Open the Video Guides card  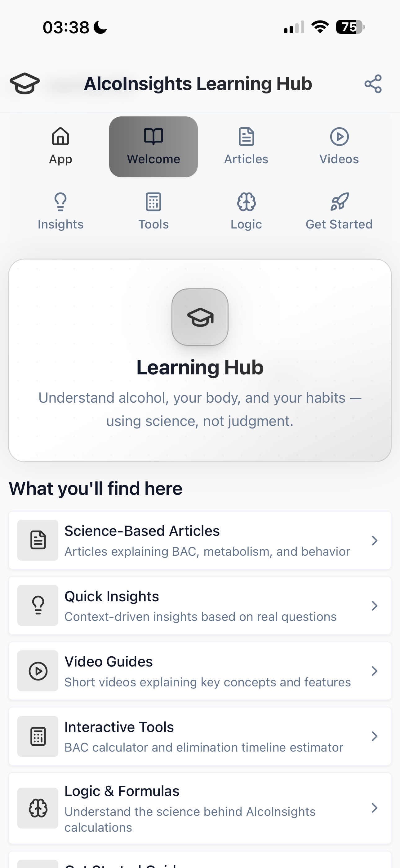[200, 671]
